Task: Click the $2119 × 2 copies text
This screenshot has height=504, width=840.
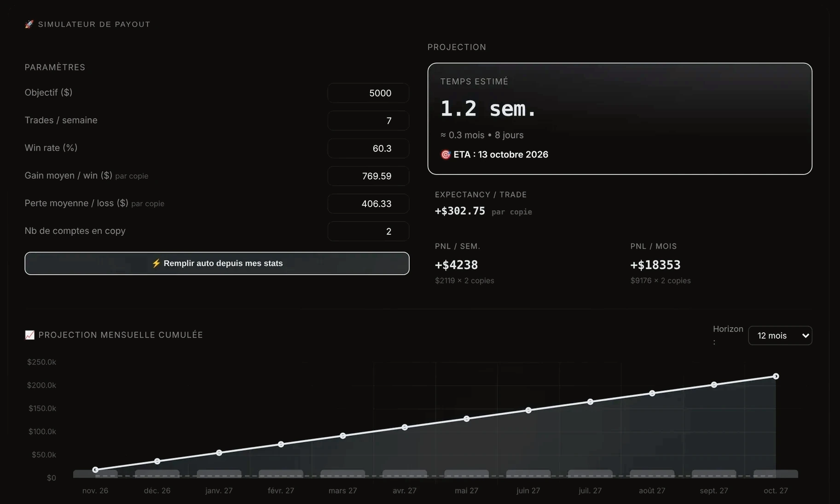Action: tap(464, 281)
